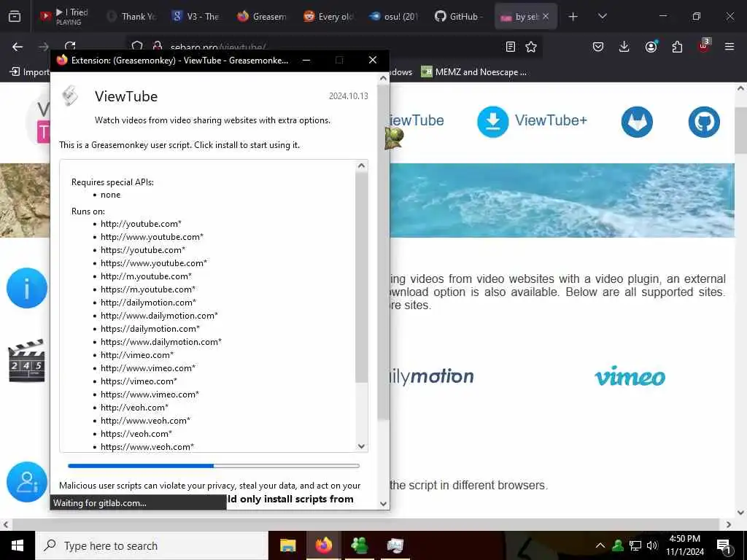Viewport: 747px width, 560px height.
Task: Click 'https://www.youtube.com*' in Runs on list
Action: coord(154,262)
